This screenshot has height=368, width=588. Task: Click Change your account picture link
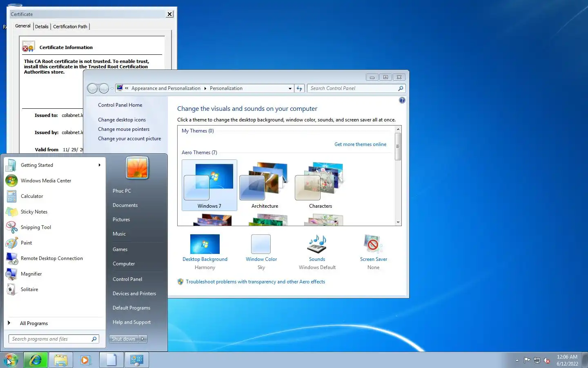(129, 139)
